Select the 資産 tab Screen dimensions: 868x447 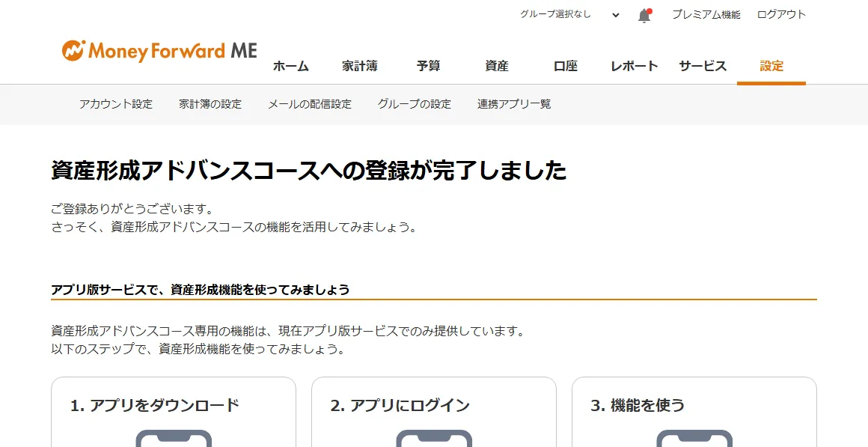click(497, 66)
